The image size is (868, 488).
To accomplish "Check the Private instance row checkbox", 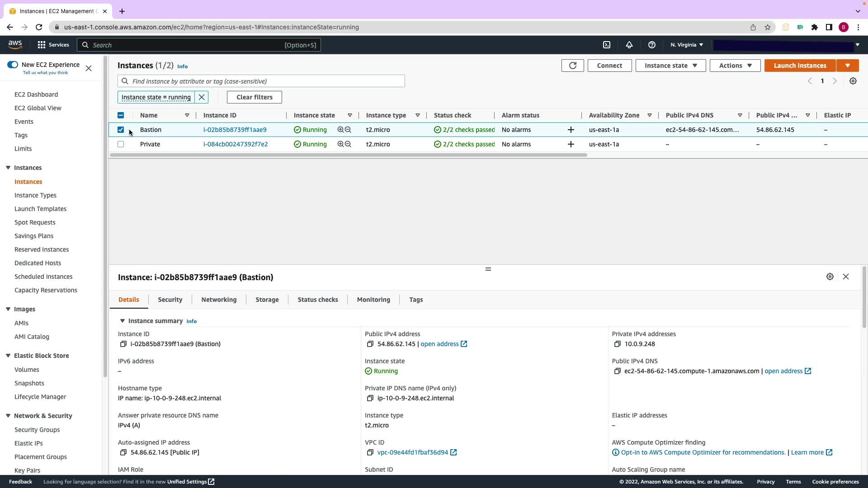I will coord(121,144).
